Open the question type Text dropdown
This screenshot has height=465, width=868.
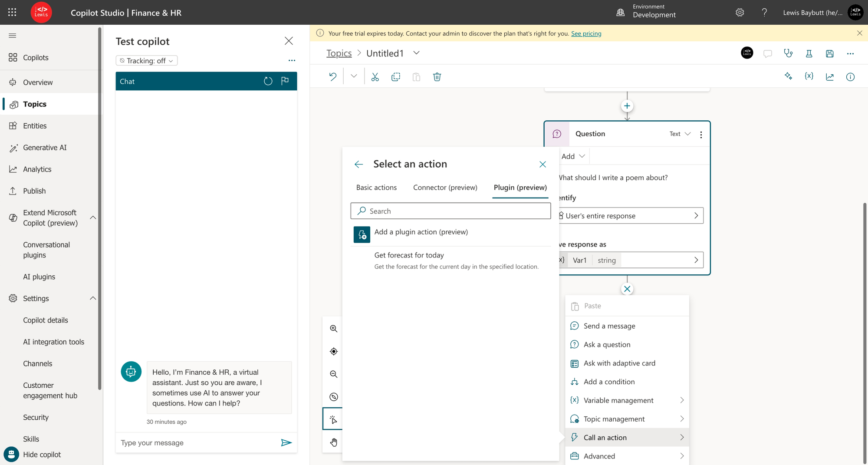(680, 134)
